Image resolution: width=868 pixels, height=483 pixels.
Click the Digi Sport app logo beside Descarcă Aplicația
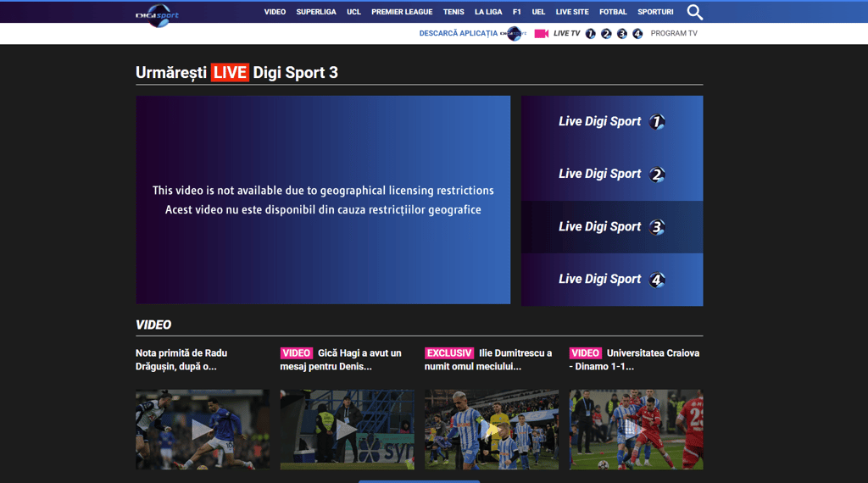pyautogui.click(x=514, y=34)
